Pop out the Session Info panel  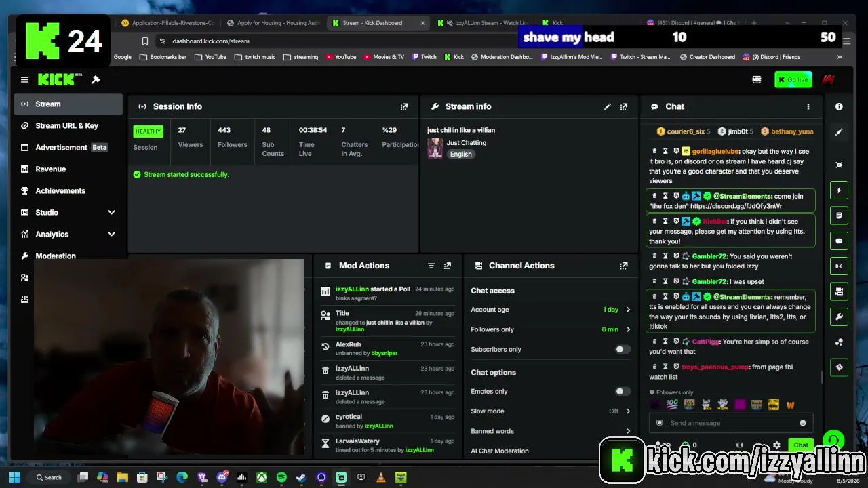click(x=404, y=106)
